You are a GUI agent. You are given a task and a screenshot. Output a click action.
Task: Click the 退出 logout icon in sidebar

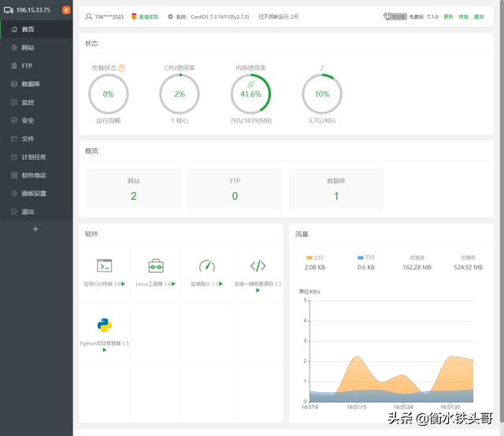tap(14, 212)
